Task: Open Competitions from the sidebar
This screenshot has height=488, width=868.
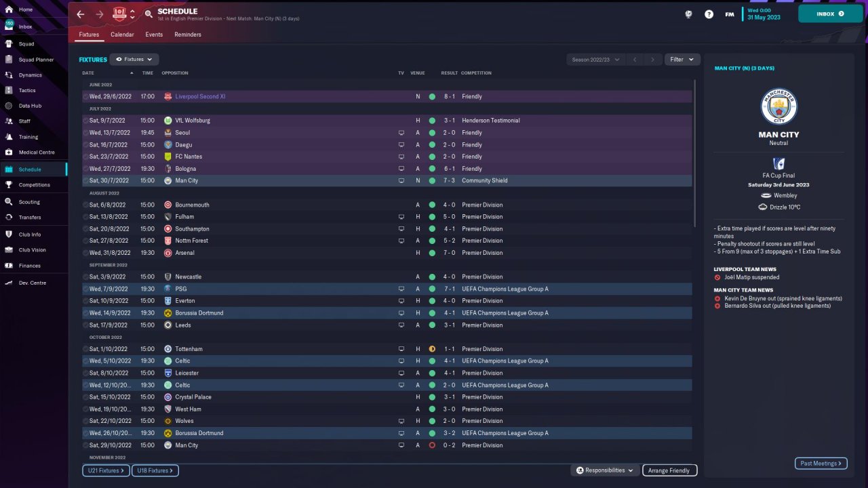Action: pos(34,185)
